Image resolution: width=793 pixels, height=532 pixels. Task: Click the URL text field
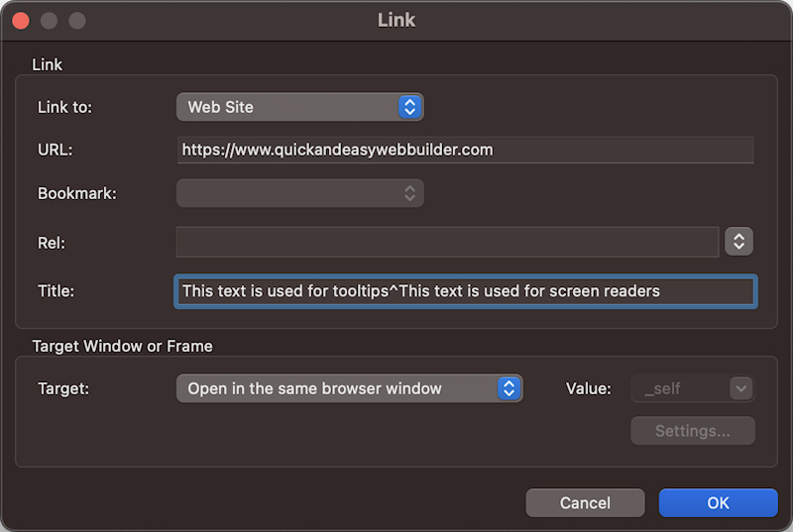click(466, 150)
